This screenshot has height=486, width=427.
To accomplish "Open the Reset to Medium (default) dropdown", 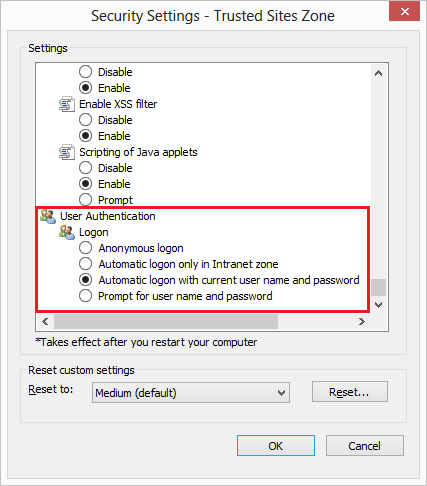I will 191,393.
